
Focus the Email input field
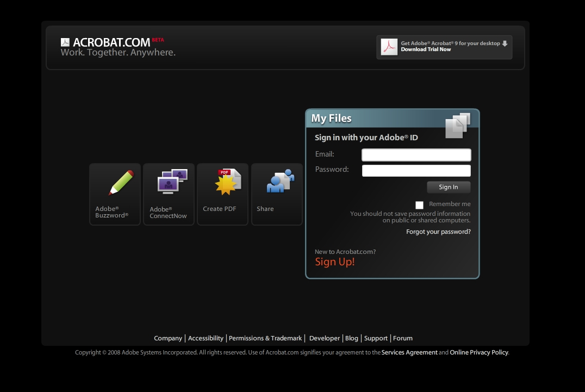416,155
